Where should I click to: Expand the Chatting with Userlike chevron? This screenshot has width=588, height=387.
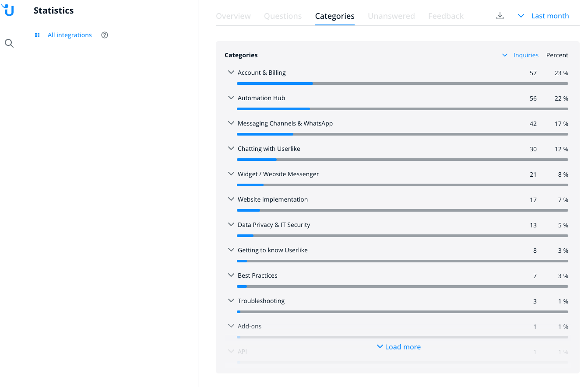[231, 149]
